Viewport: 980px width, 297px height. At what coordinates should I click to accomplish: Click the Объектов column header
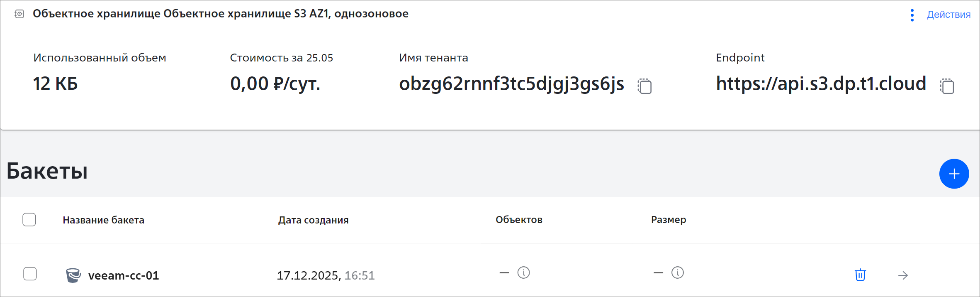click(x=519, y=220)
